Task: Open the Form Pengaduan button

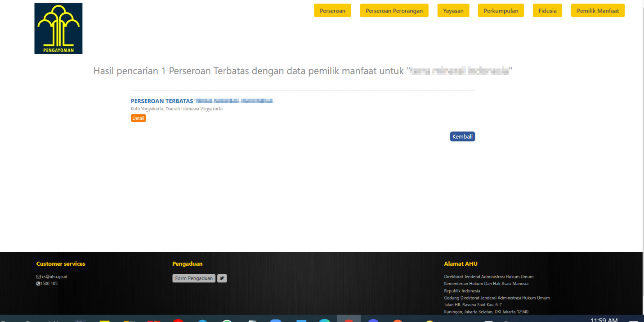Action: point(194,278)
